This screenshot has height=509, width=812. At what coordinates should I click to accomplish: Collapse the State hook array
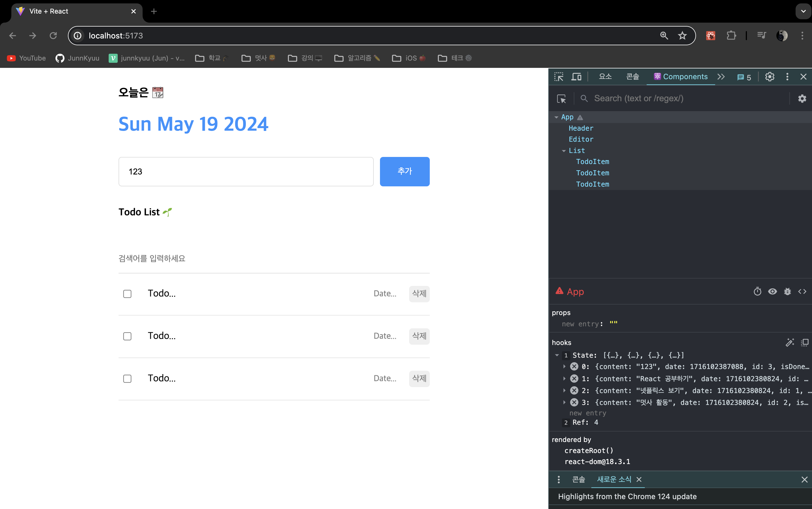pos(557,355)
